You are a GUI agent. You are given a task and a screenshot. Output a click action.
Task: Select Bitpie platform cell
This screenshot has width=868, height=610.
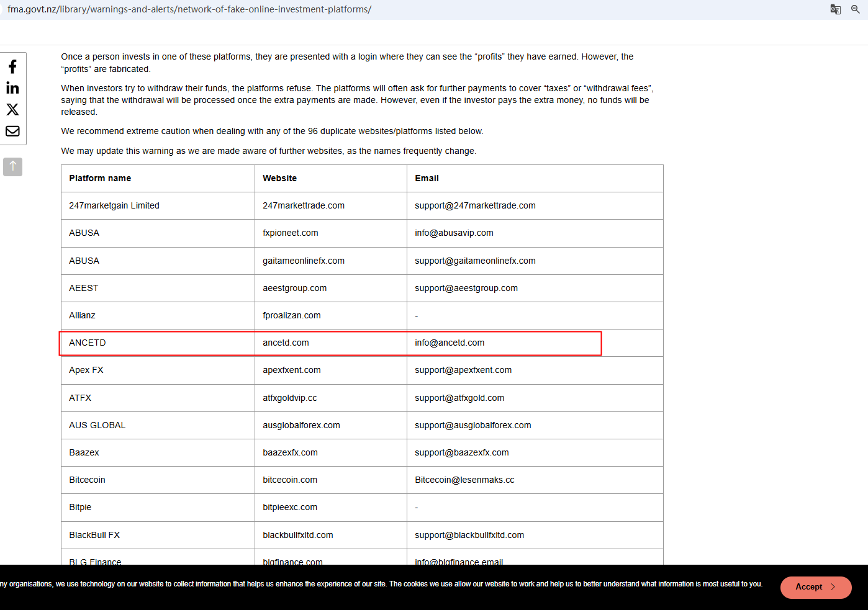tap(158, 508)
